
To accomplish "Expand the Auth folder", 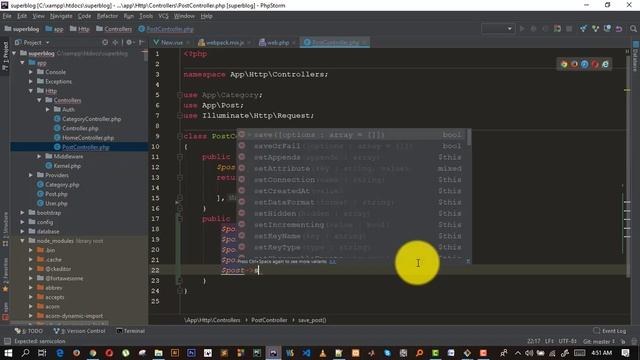I will [48, 109].
